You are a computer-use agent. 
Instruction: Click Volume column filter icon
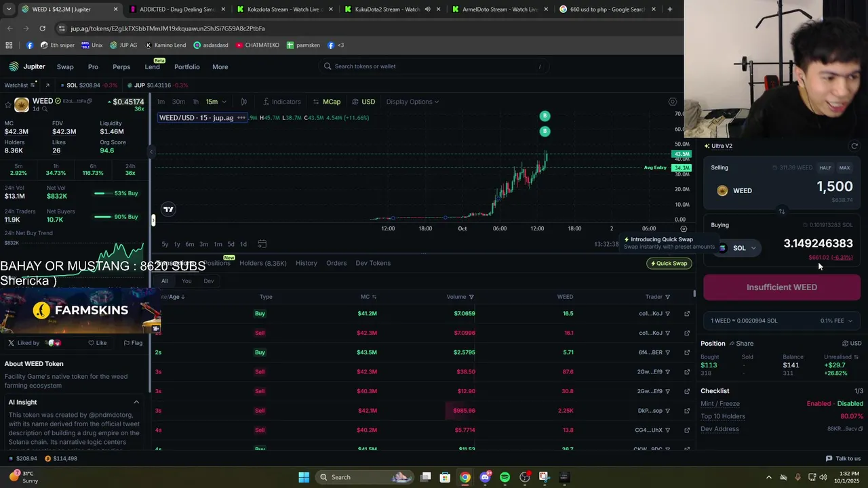point(471,297)
